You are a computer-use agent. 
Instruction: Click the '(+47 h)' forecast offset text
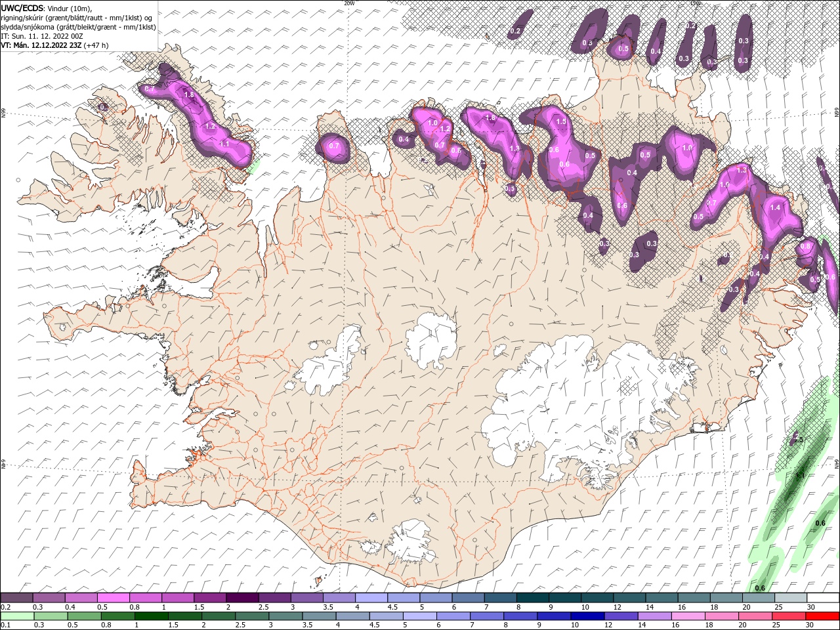96,45
